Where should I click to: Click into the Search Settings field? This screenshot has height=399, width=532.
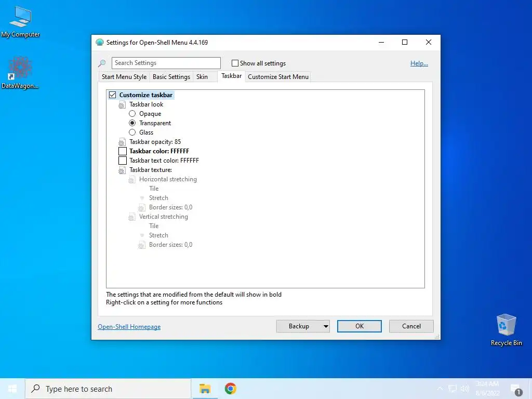pos(166,63)
